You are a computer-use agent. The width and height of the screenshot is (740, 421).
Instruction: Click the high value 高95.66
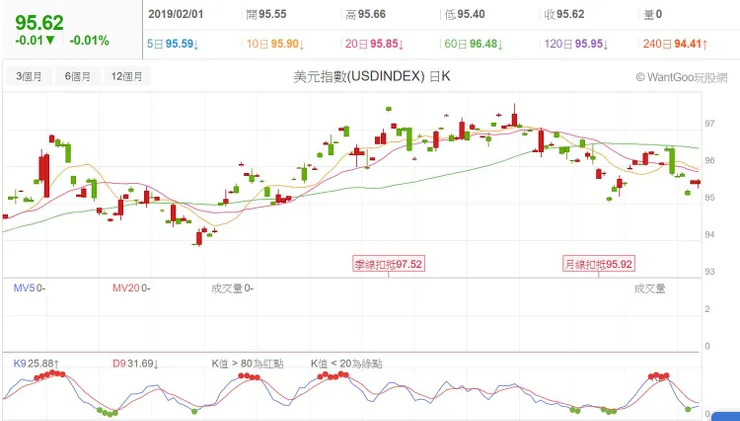(365, 14)
